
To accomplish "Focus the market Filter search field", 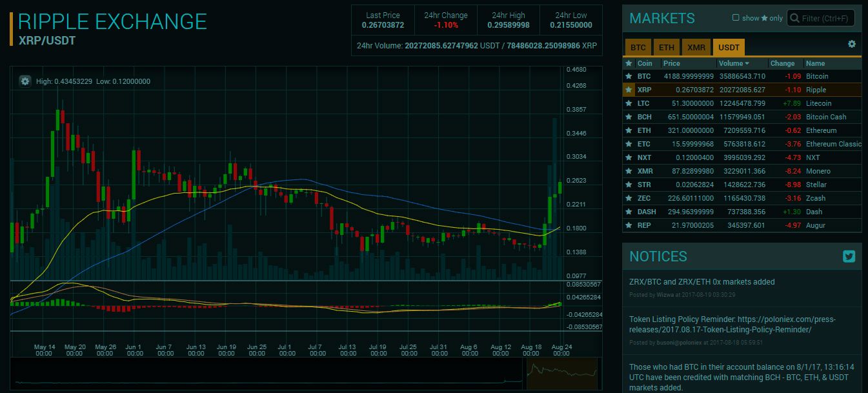I will [821, 18].
